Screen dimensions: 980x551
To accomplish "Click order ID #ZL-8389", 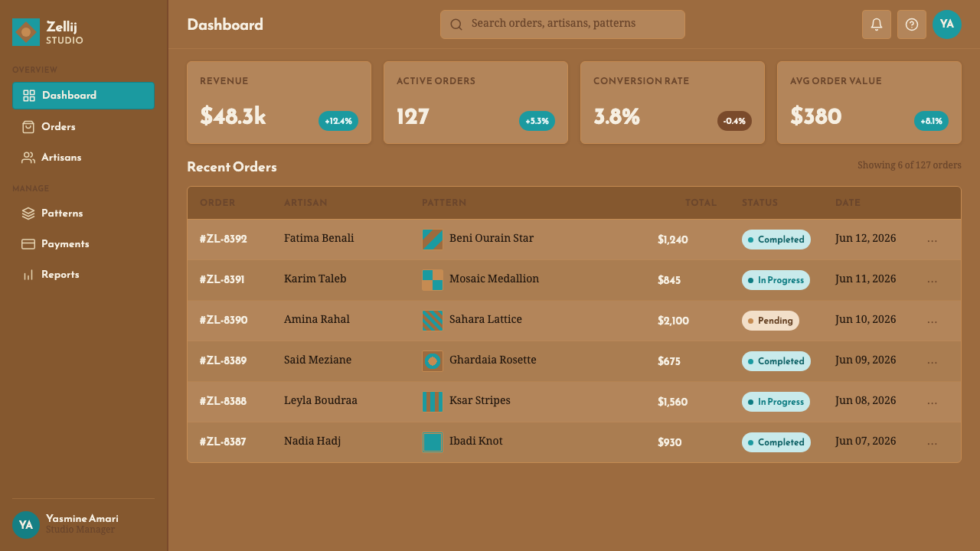I will point(224,361).
